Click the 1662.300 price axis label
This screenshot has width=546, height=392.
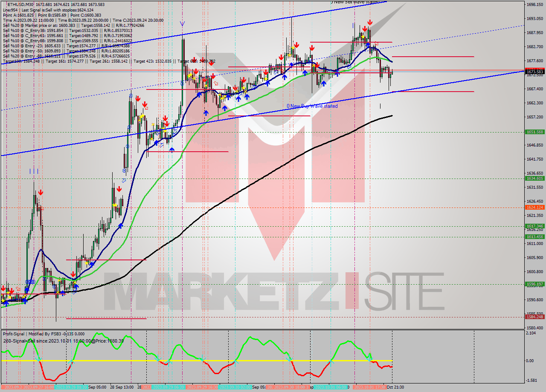pyautogui.click(x=534, y=103)
